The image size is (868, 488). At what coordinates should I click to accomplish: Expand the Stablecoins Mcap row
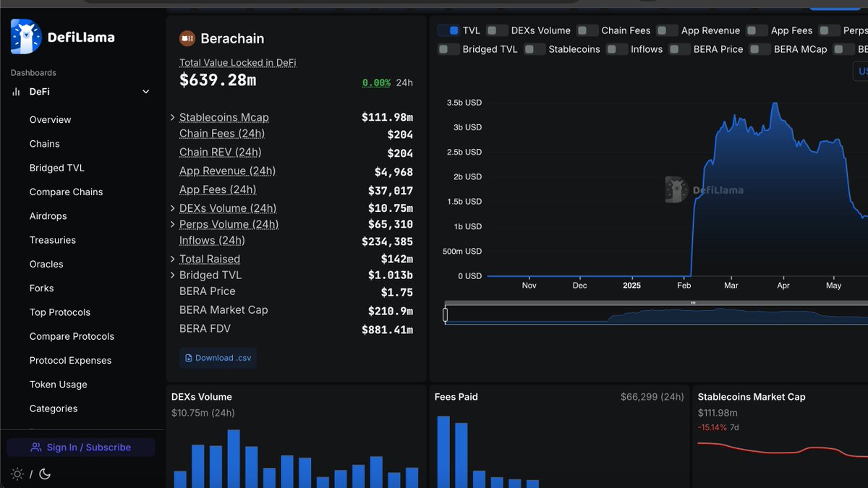click(172, 117)
